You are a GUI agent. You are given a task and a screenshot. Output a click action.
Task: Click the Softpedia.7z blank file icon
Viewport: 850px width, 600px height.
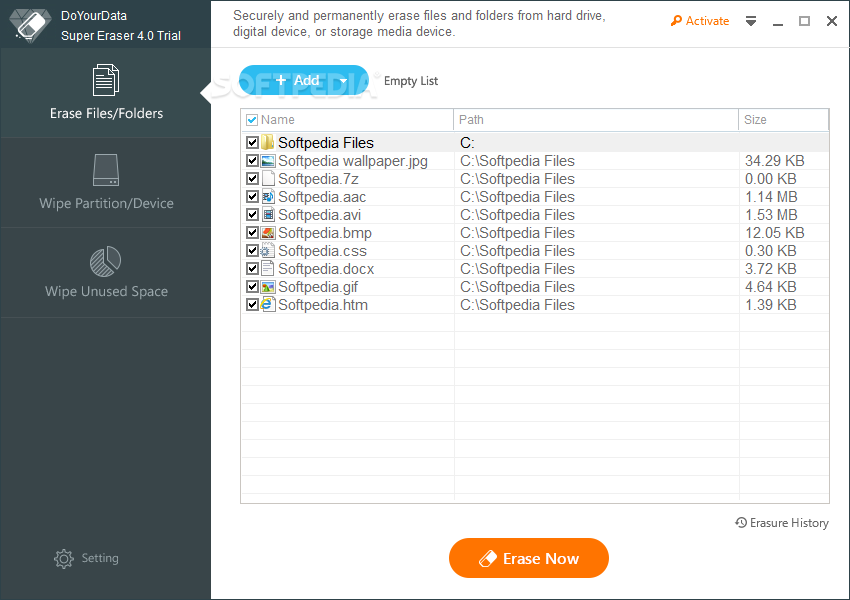tap(268, 178)
